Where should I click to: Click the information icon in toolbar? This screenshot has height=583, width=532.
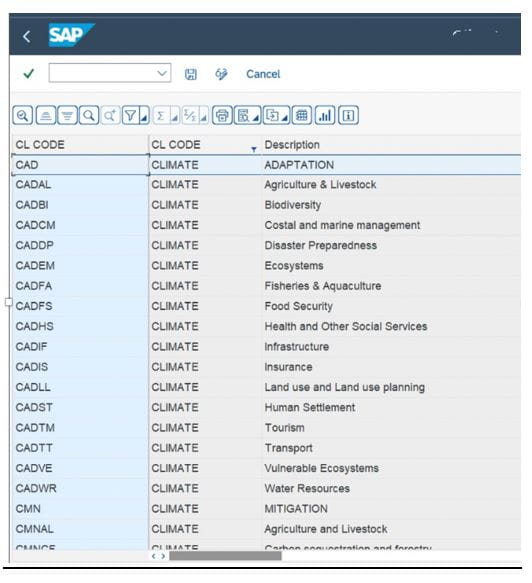(x=348, y=116)
